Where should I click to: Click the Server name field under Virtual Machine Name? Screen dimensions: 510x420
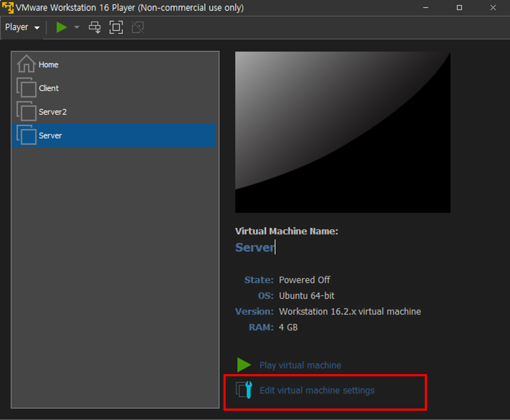tap(255, 247)
